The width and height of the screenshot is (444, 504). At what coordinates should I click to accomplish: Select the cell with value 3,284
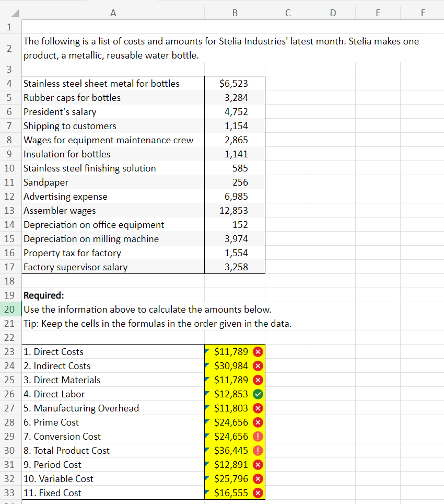(x=235, y=98)
